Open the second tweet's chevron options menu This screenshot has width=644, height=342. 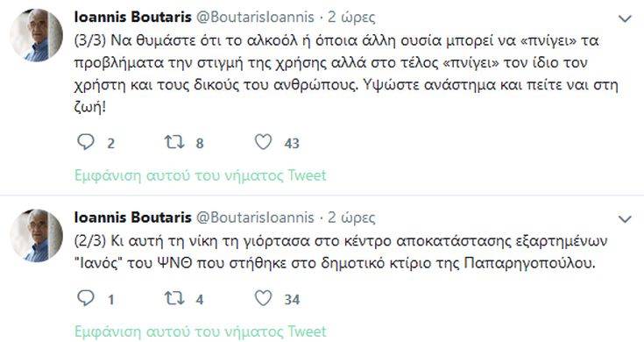pyautogui.click(x=625, y=219)
